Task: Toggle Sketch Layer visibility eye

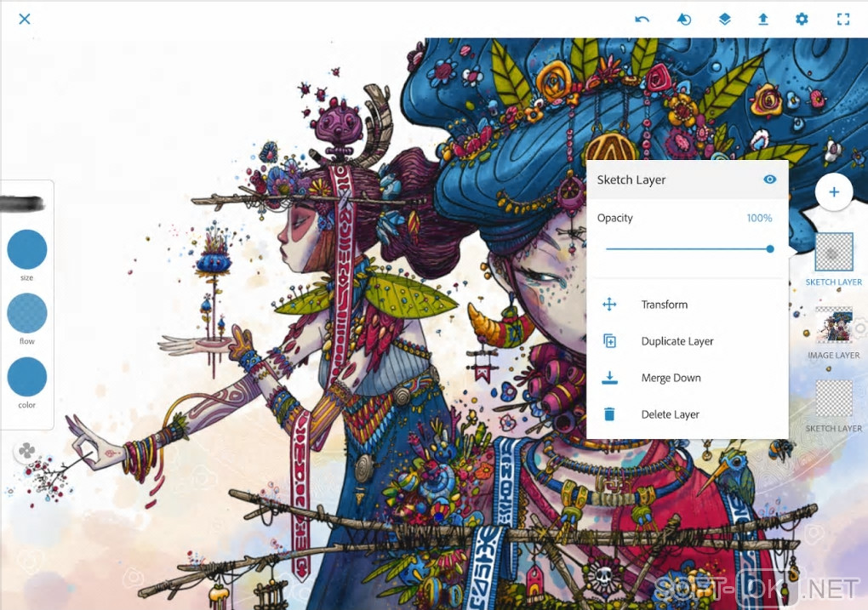Action: 769,180
